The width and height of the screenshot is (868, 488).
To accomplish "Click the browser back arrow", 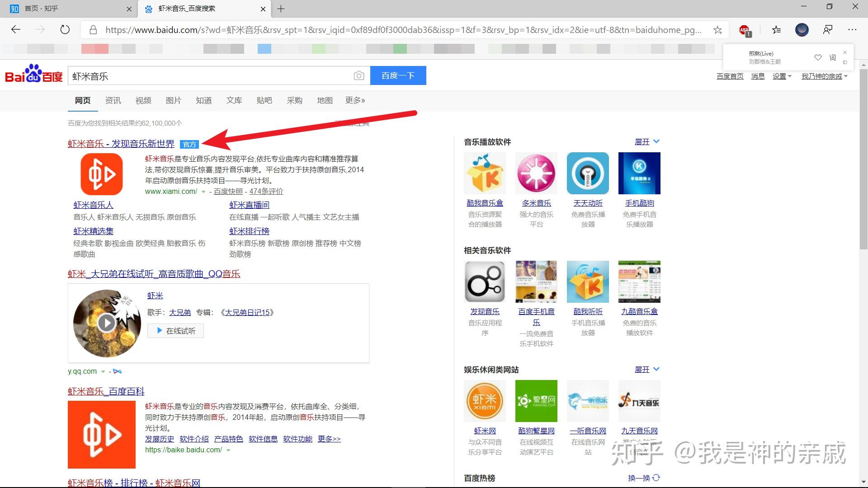I will pos(16,30).
